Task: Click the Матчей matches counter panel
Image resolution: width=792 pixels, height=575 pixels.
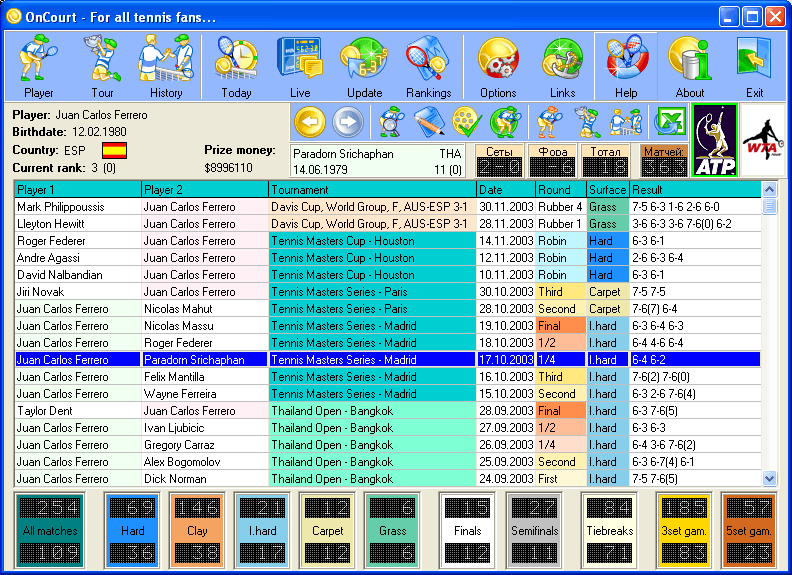Action: tap(664, 161)
